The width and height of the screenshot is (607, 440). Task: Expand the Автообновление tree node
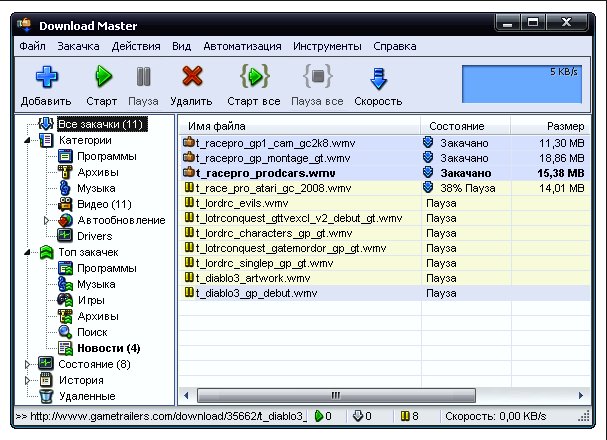point(46,220)
